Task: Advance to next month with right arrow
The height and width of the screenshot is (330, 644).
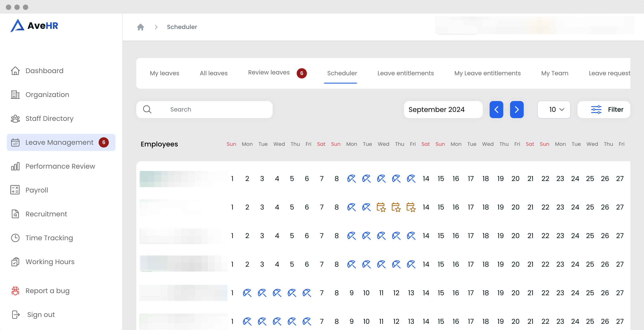Action: 516,110
